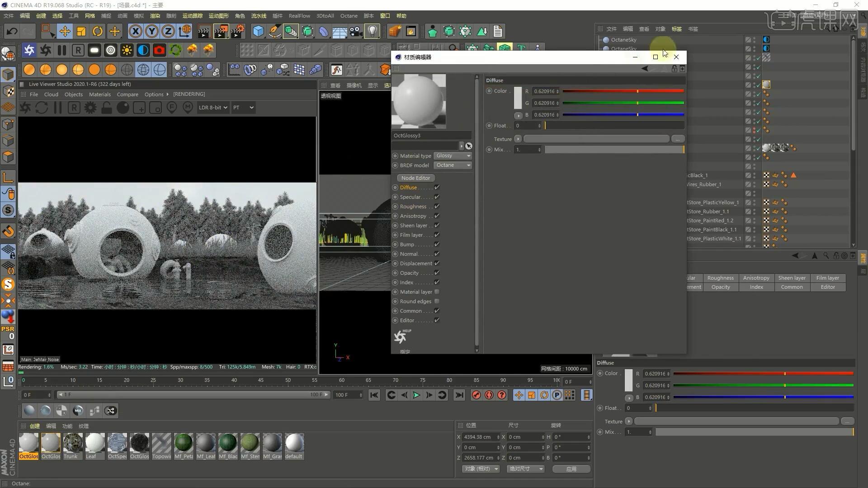This screenshot has width=868, height=488.
Task: Switch to Anisotropy tab in attributes
Action: click(756, 278)
